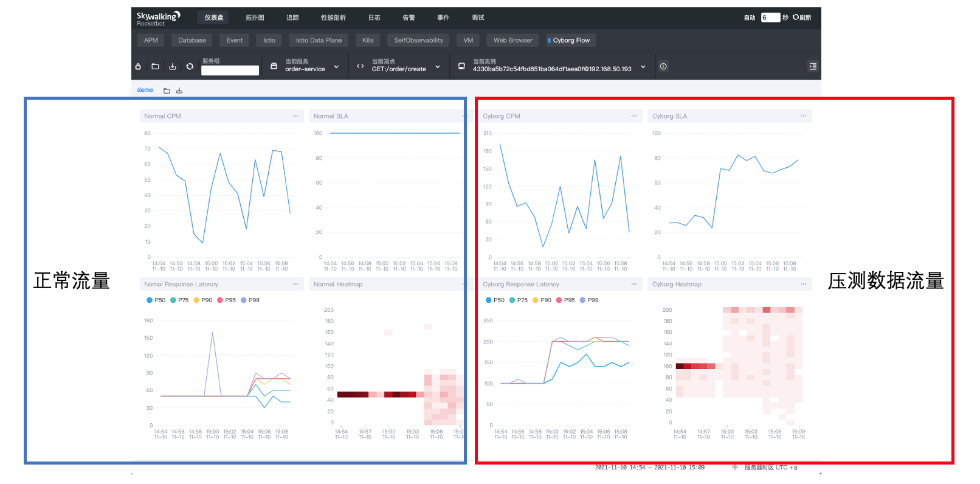This screenshot has width=980, height=484.
Task: Click the 服务组 service group input field
Action: 230,71
